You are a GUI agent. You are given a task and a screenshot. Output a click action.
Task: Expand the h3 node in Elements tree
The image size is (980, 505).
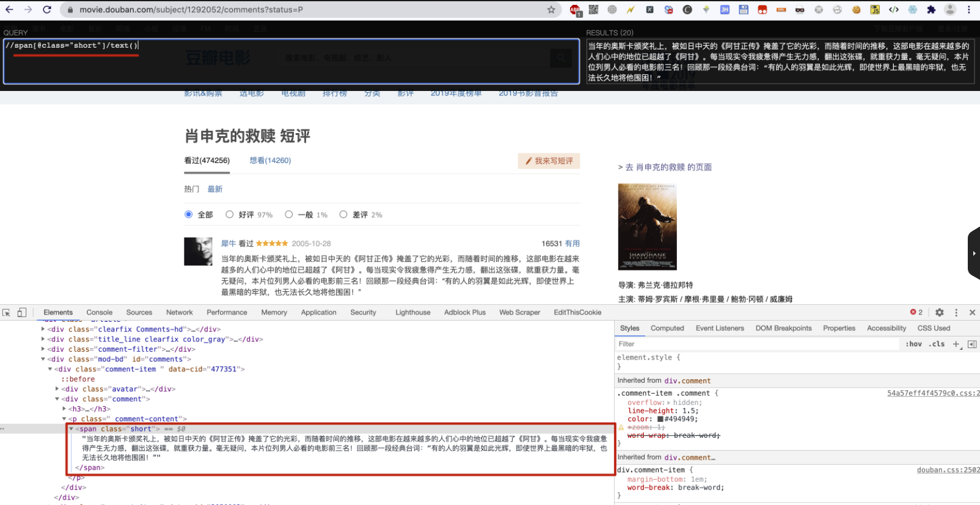(x=64, y=409)
